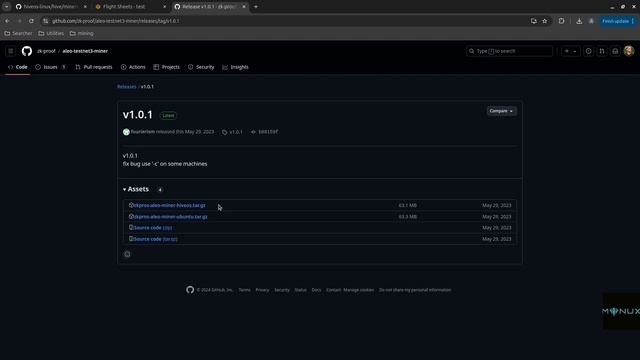Click the file icon beside Source code (zip)
640x360 pixels.
pyautogui.click(x=131, y=227)
